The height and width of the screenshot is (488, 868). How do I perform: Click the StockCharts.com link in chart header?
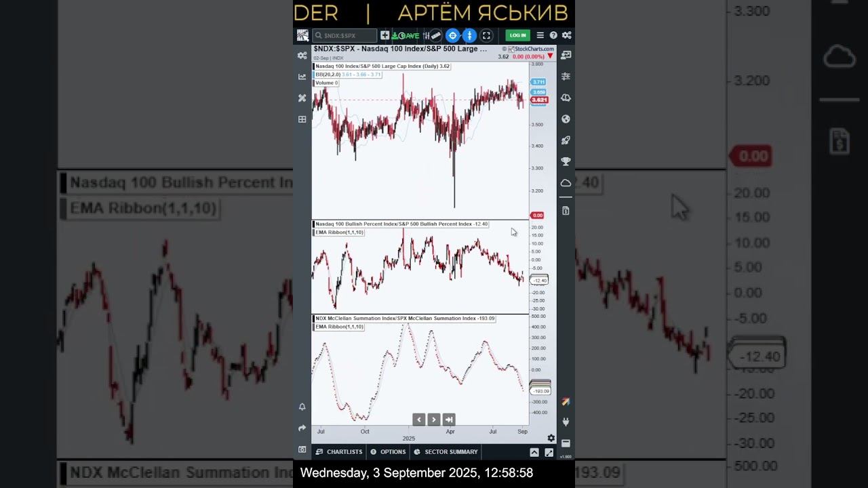[530, 49]
